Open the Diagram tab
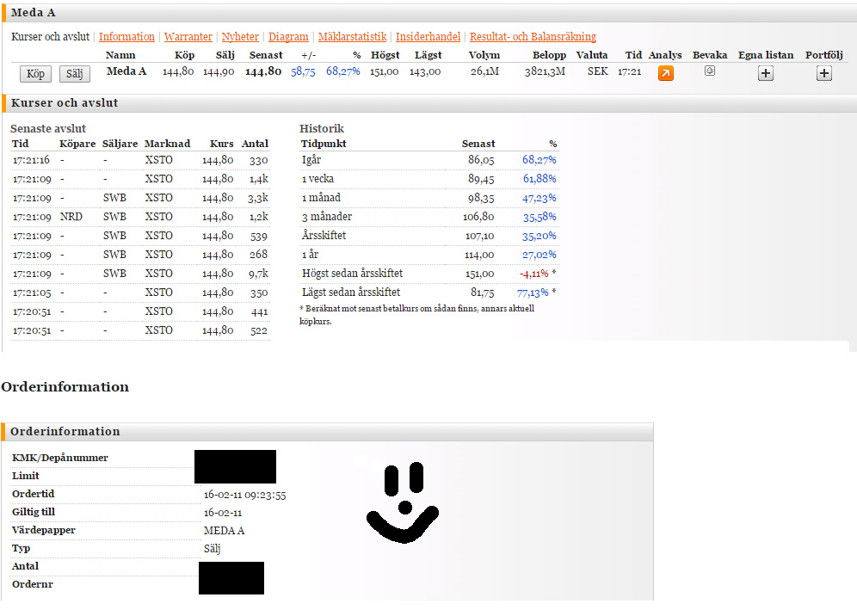857x616 pixels. (x=288, y=37)
